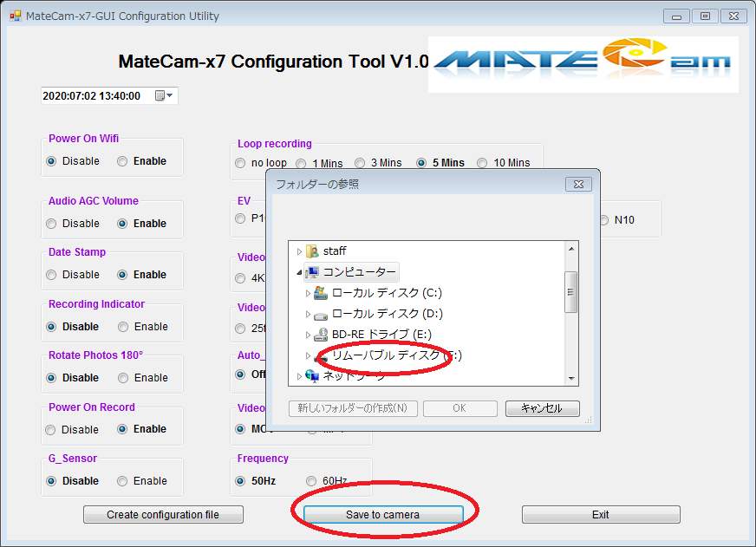Disable Power On Record
756x547 pixels.
tap(50, 430)
